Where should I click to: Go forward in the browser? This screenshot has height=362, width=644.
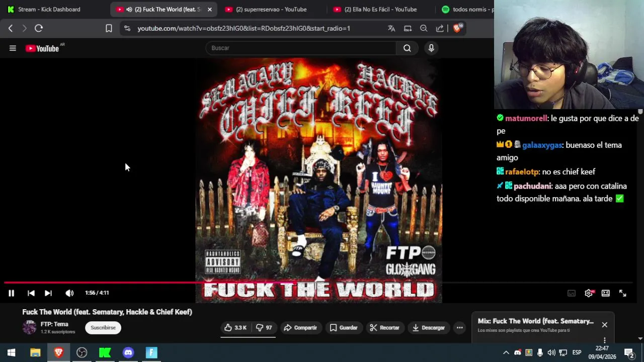[24, 29]
